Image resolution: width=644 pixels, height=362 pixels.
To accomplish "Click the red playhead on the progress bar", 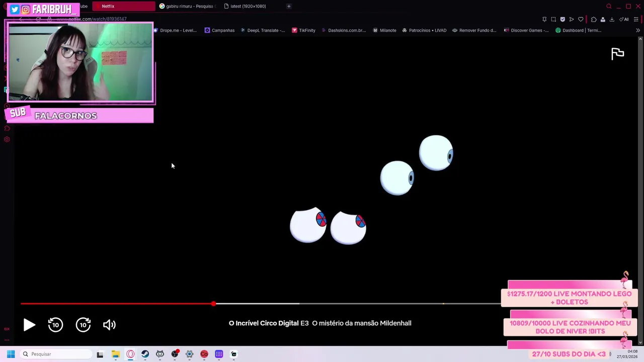I will pyautogui.click(x=213, y=304).
